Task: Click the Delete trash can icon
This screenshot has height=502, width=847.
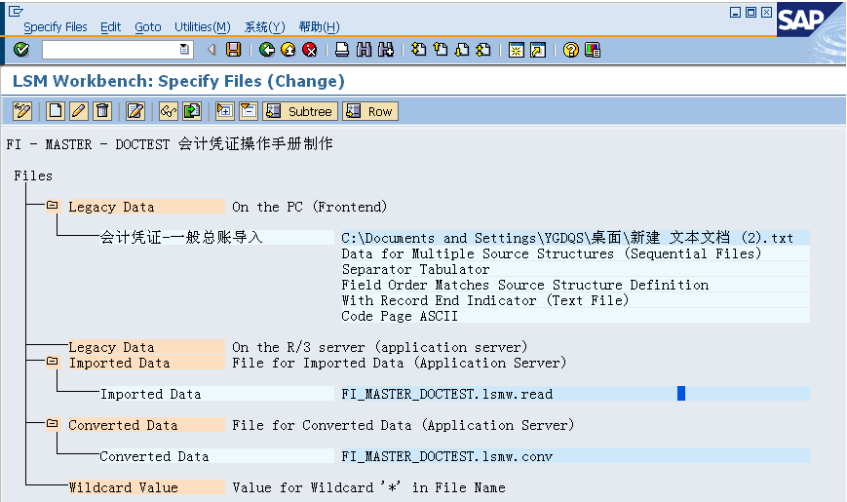Action: click(x=102, y=111)
